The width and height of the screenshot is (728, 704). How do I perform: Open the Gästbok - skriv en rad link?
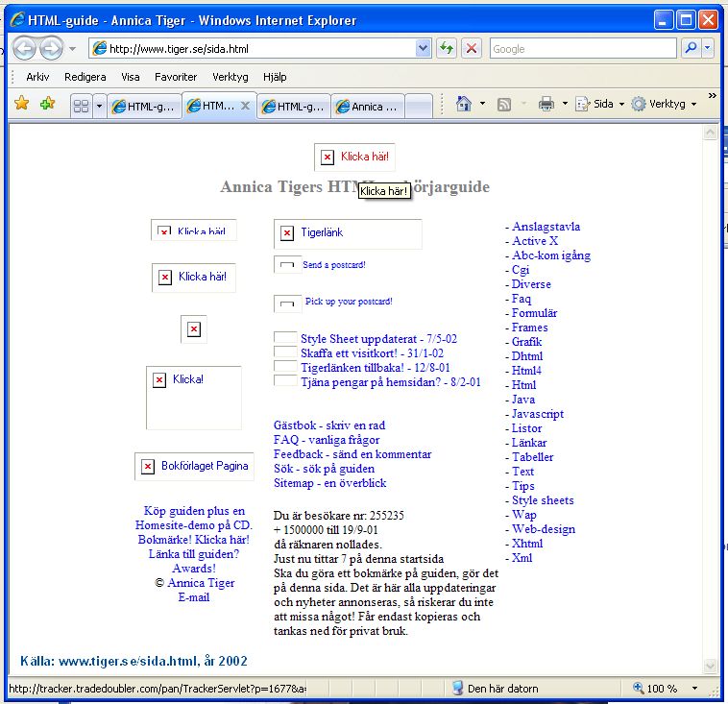[x=329, y=425]
